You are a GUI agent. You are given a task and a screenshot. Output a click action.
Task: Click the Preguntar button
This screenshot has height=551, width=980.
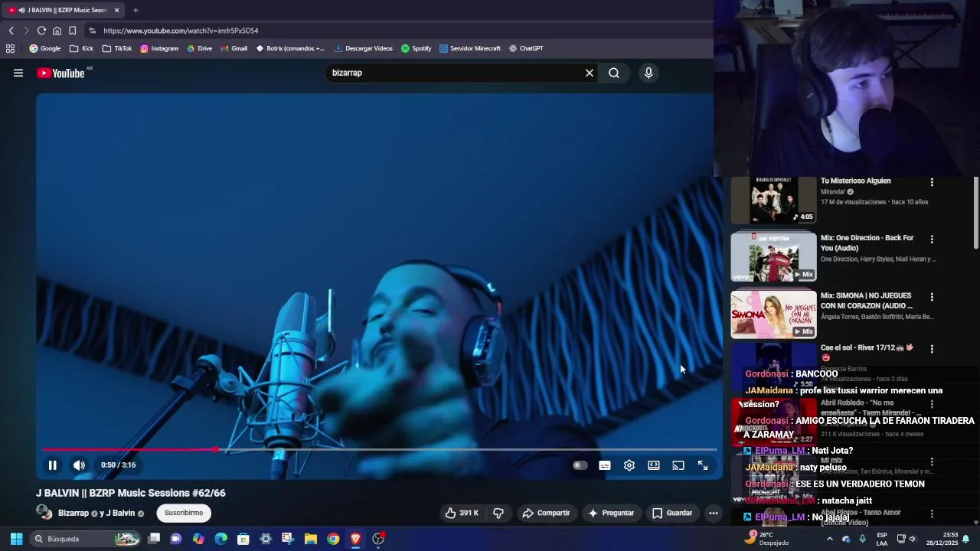(610, 513)
